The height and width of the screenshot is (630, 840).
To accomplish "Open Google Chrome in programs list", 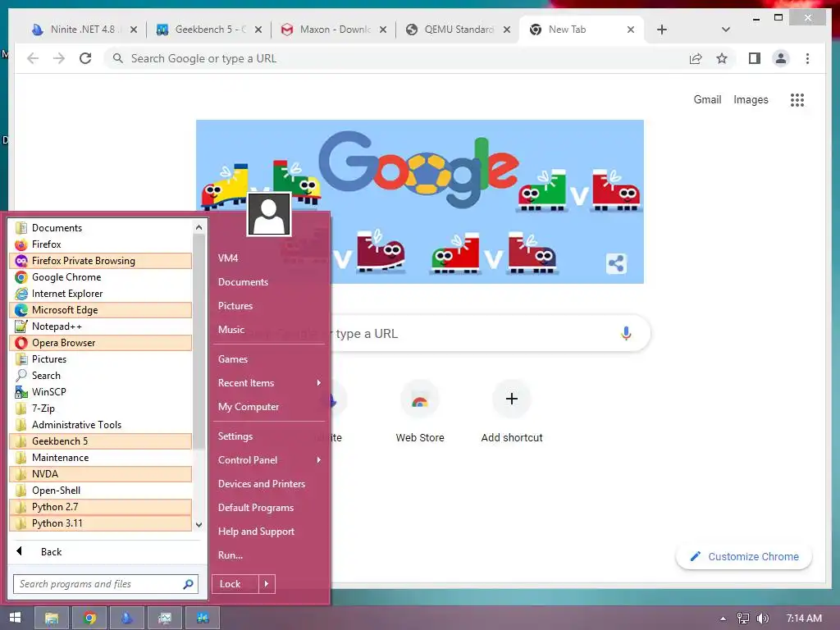I will pos(100,277).
